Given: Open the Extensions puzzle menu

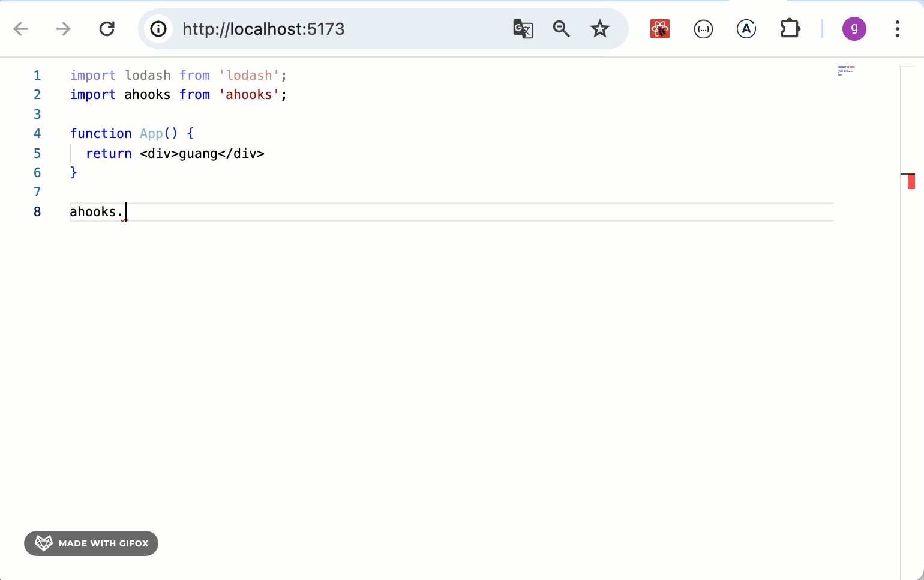Looking at the screenshot, I should (x=790, y=29).
